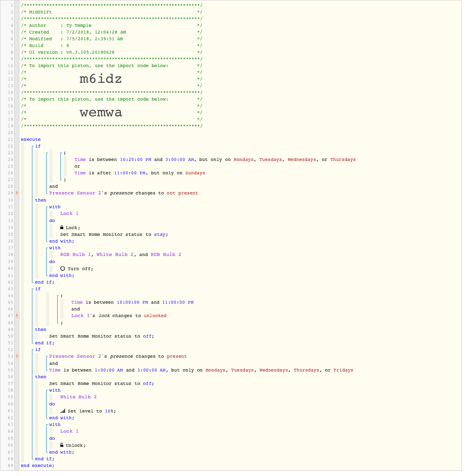The height and width of the screenshot is (476, 465).
Task: Click the 10:00:00 PM time value
Action: pyautogui.click(x=132, y=302)
